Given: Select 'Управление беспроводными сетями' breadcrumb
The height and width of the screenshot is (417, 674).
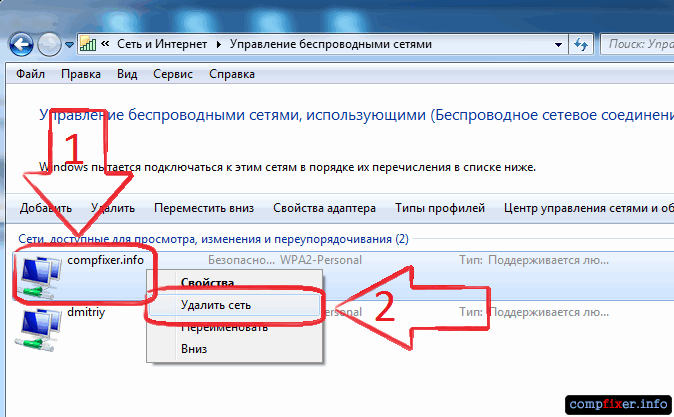Looking at the screenshot, I should click(x=331, y=44).
